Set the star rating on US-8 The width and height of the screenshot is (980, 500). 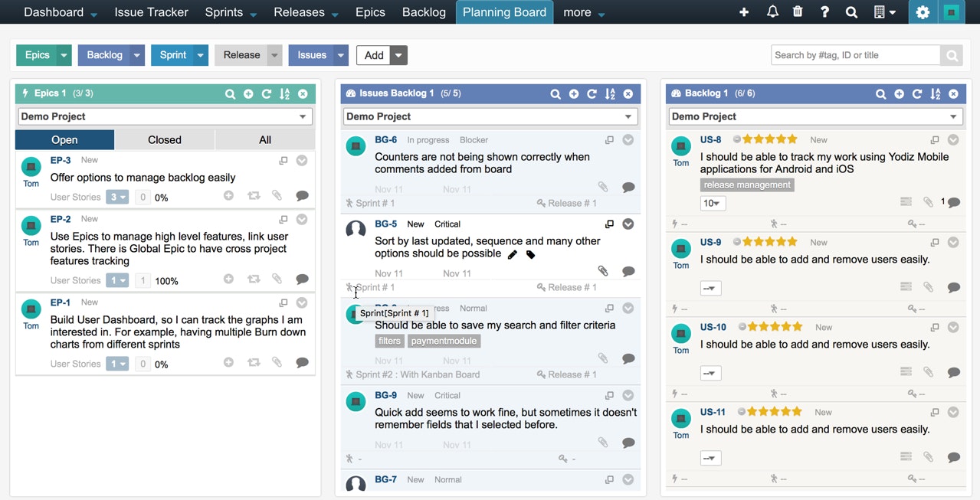tap(770, 139)
